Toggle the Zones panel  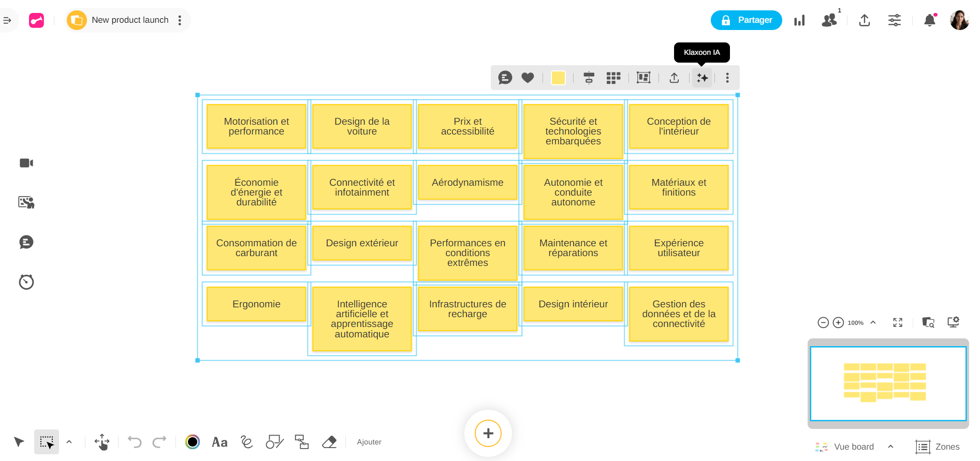tap(938, 447)
